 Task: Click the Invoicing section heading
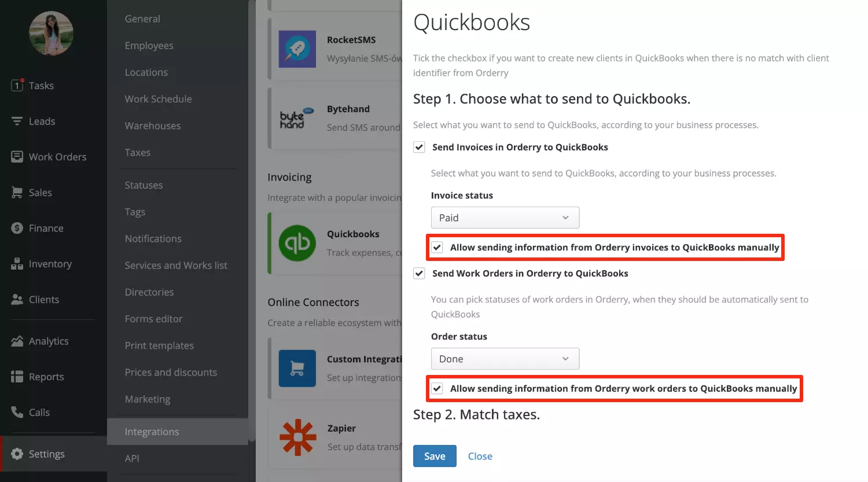coord(289,177)
